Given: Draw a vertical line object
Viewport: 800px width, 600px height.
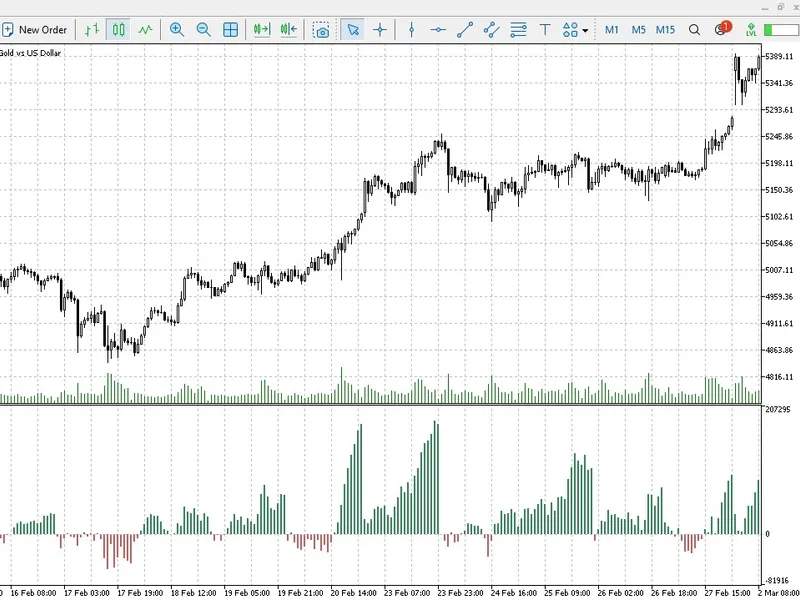Looking at the screenshot, I should pos(411,30).
